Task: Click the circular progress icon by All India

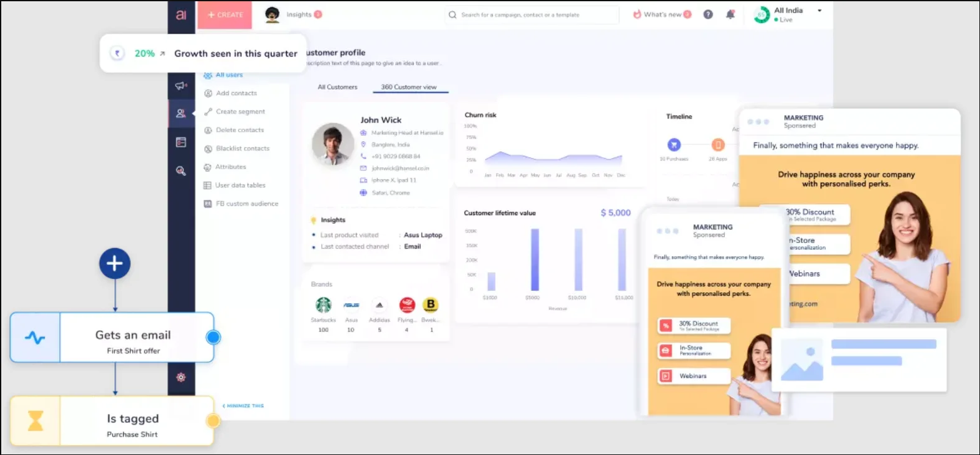Action: [762, 15]
